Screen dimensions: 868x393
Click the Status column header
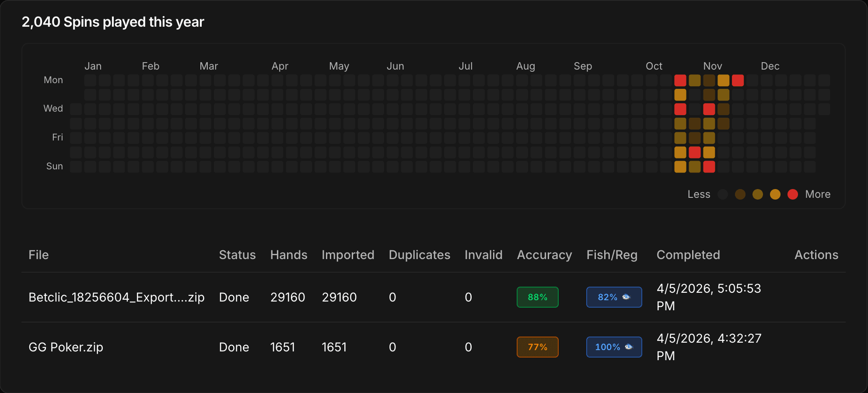(237, 255)
